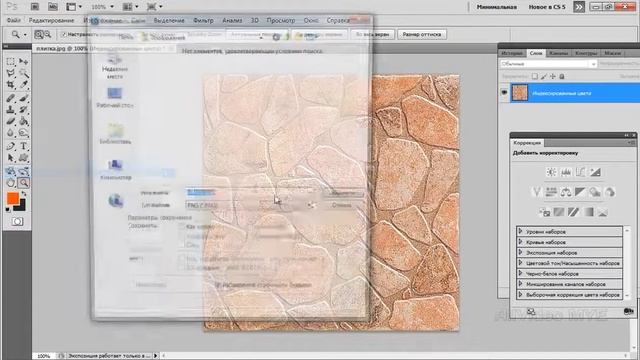Viewport: 640px width, 360px height.
Task: Open the orange foreground color swatch
Action: pos(13,198)
